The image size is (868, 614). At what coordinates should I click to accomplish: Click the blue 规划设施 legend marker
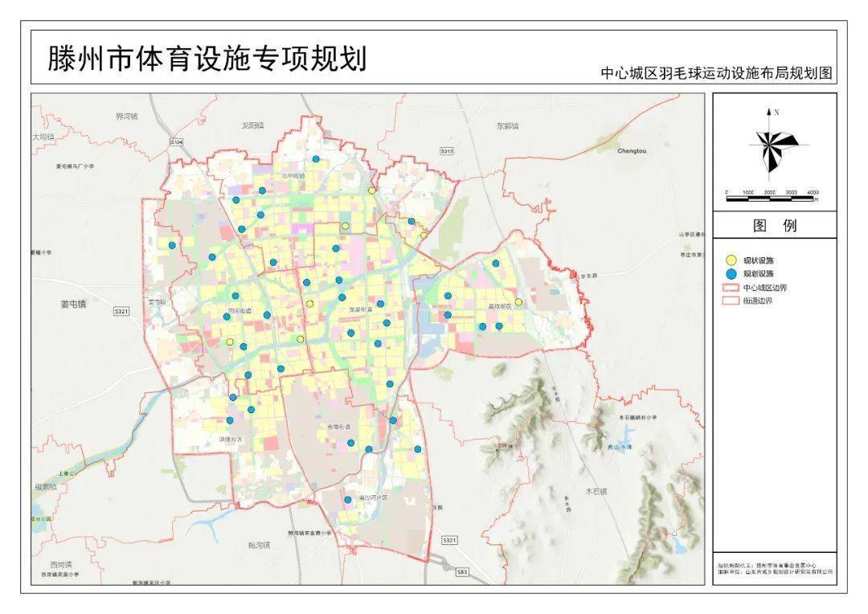(x=731, y=273)
